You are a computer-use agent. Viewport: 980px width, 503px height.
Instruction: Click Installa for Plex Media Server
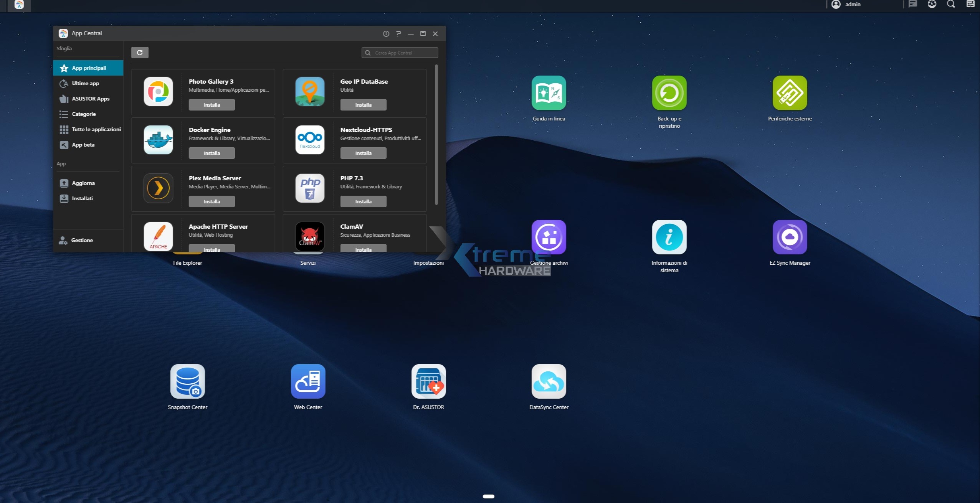[x=212, y=201]
